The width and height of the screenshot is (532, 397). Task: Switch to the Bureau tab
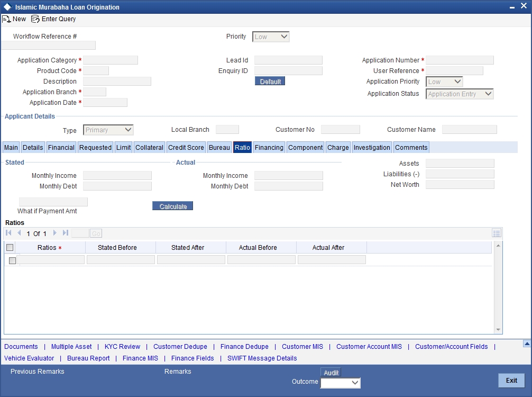pyautogui.click(x=219, y=147)
